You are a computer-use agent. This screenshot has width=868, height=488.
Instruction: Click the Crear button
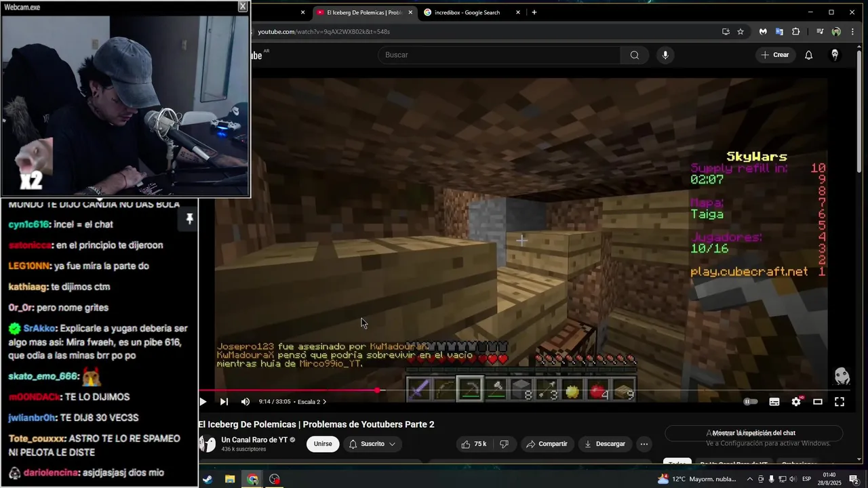coord(775,55)
